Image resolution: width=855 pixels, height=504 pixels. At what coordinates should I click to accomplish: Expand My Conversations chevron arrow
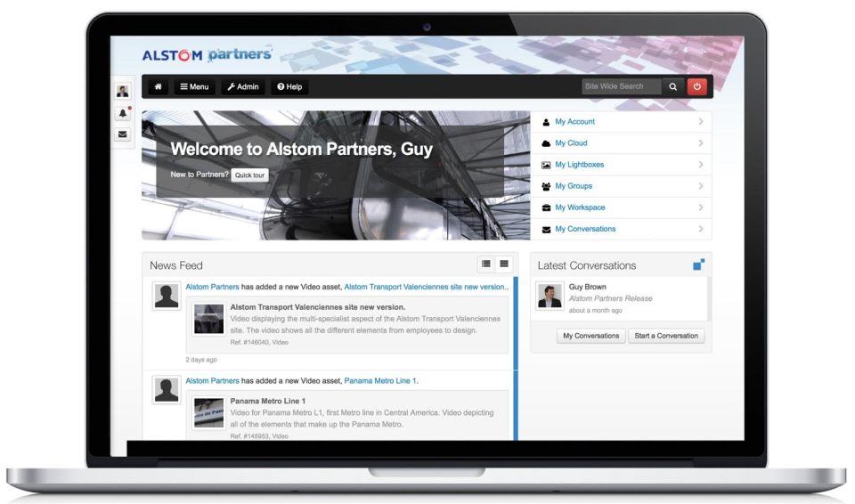click(x=701, y=229)
